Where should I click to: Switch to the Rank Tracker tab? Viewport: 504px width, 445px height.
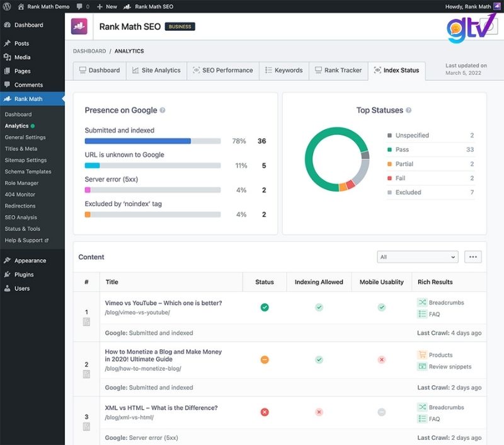tap(337, 71)
